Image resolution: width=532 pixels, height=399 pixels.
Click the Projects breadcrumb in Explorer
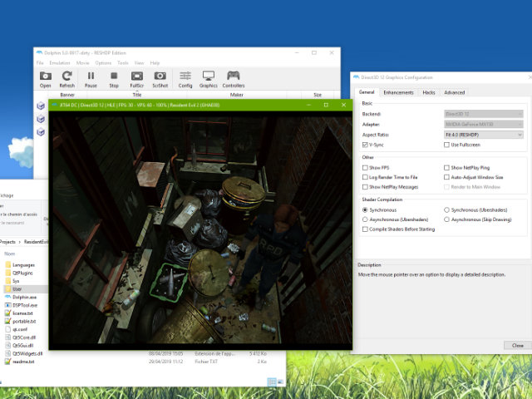click(x=7, y=242)
